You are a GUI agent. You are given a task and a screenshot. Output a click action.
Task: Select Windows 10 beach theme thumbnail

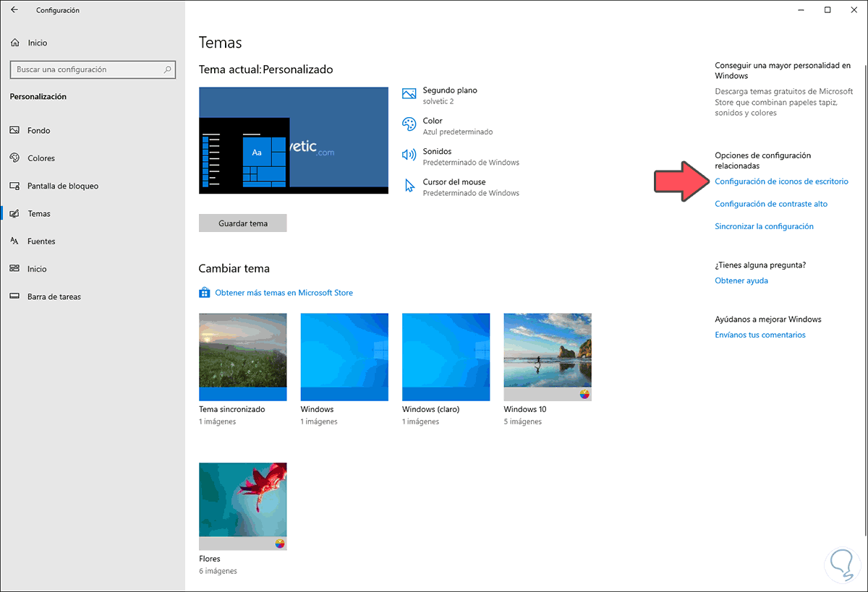[x=548, y=357]
